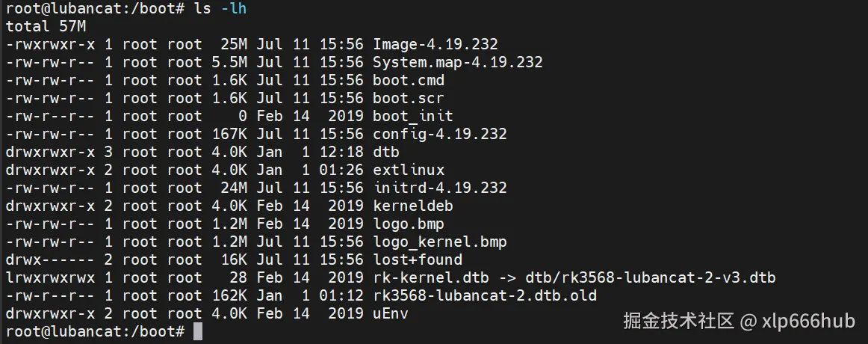The height and width of the screenshot is (344, 868).
Task: Click the ls -lh command text
Action: (220, 9)
